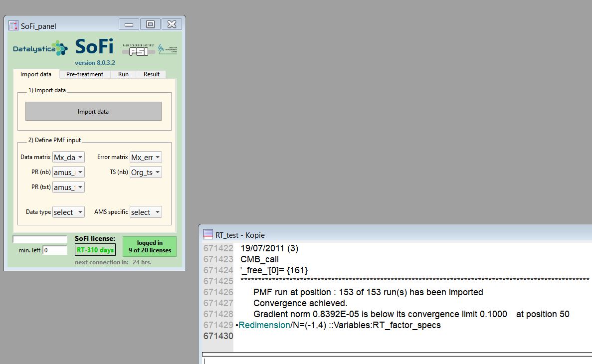Open the Run tab

(x=124, y=74)
